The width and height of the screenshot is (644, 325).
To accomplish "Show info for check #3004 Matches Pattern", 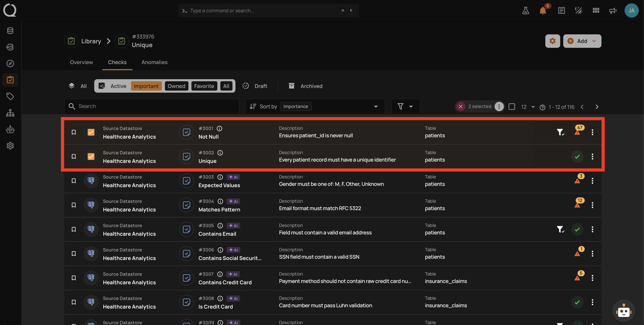I will click(x=220, y=201).
